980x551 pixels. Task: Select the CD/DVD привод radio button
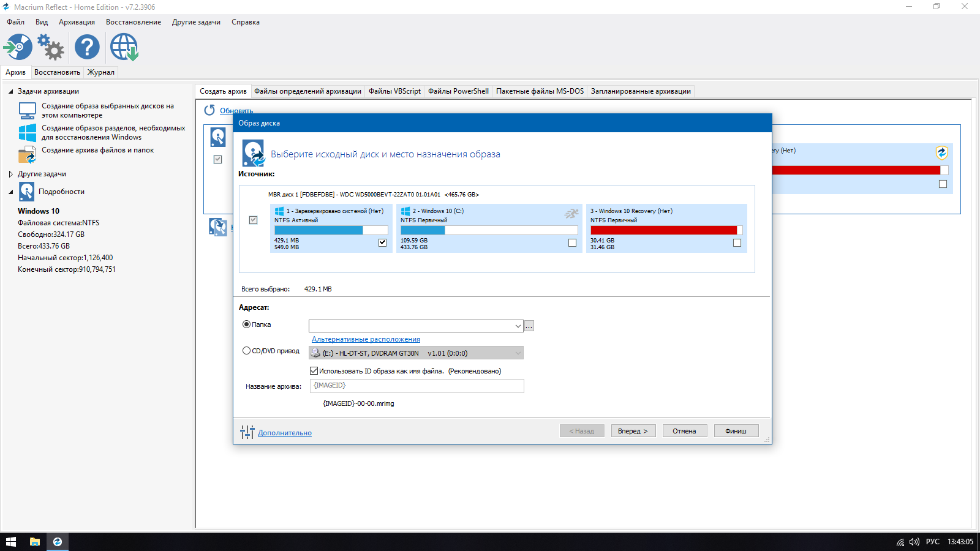tap(246, 351)
